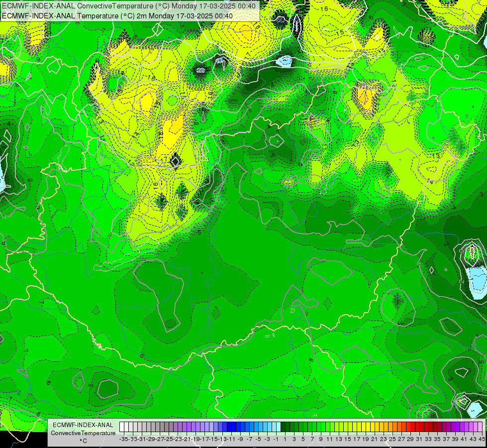The width and height of the screenshot is (487, 448).
Task: Click the legend scale value '13'
Action: (x=339, y=439)
